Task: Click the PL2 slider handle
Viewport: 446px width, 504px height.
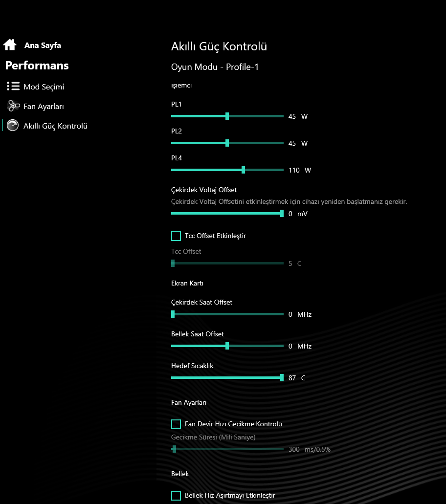Action: [227, 143]
